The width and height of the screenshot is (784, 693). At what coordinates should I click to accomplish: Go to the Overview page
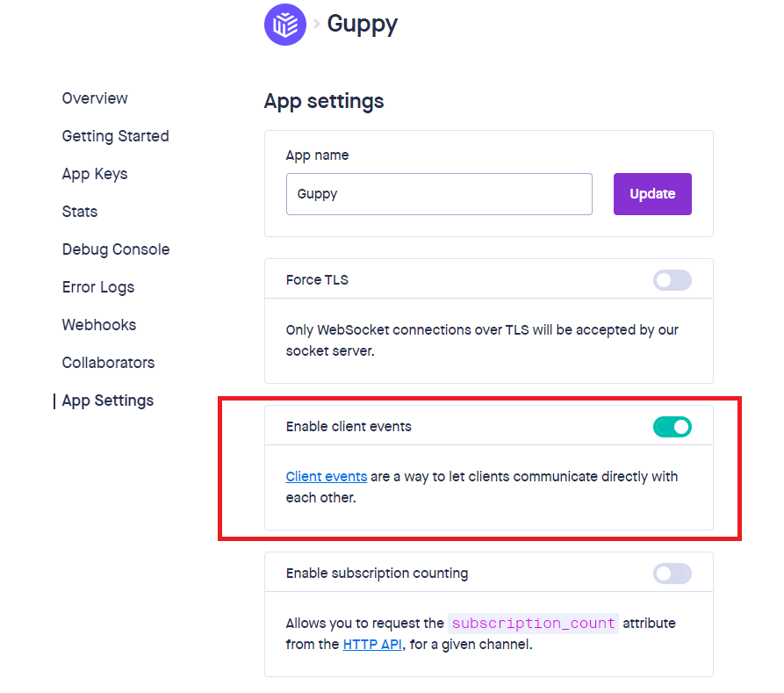(95, 98)
